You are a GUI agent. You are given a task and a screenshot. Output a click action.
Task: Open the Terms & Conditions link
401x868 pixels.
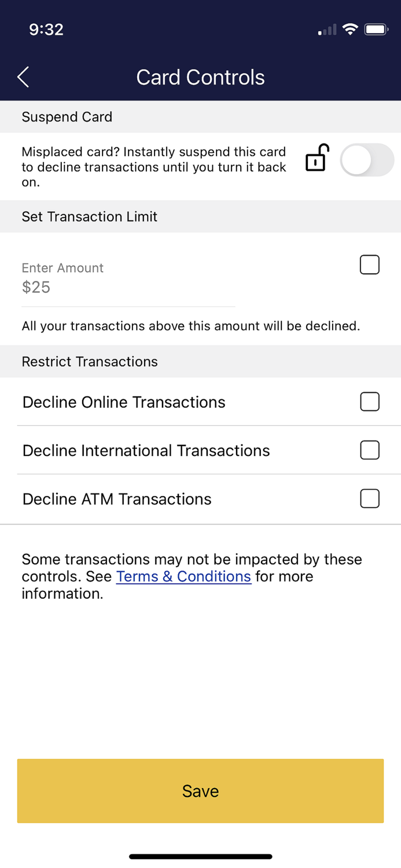pos(183,576)
